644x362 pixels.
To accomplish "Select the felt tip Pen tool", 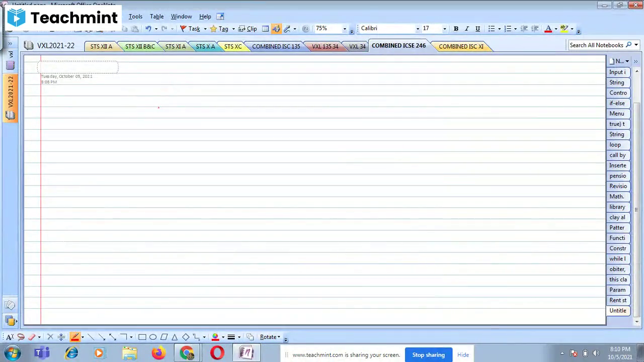I will pos(75,337).
